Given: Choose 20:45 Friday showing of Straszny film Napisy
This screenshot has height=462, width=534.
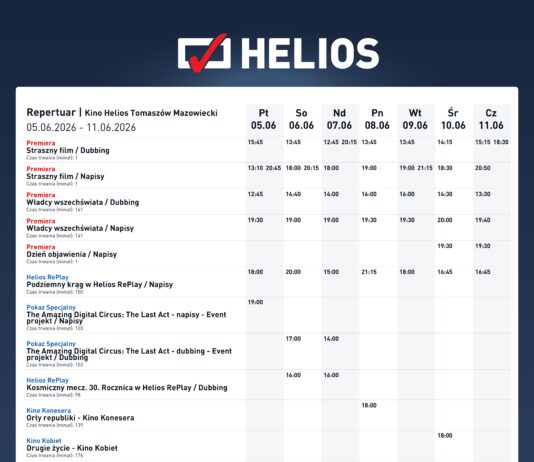Looking at the screenshot, I should [273, 168].
